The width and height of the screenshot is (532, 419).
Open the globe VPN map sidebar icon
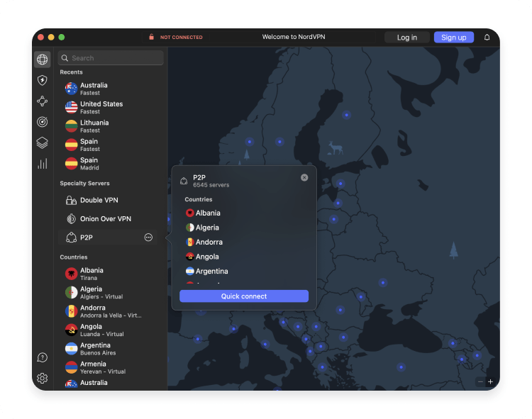(x=42, y=60)
